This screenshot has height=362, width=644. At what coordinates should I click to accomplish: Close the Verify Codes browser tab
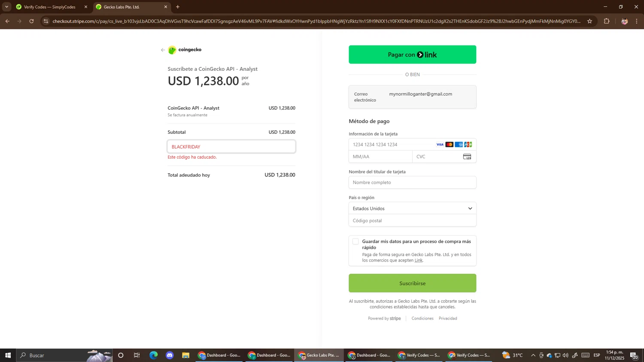pos(85,7)
